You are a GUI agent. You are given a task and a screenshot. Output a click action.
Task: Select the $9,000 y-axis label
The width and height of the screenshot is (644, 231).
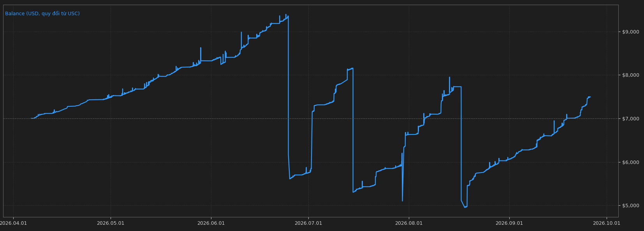tap(631, 32)
